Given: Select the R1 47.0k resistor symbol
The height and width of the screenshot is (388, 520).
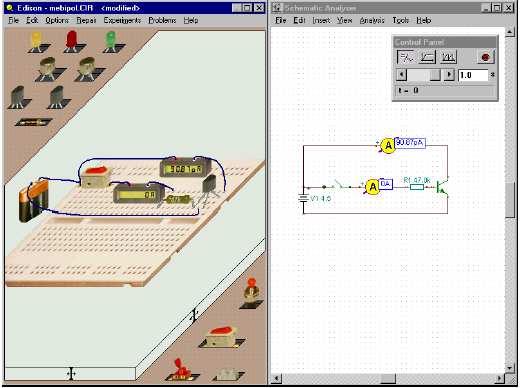Looking at the screenshot, I should [x=417, y=187].
